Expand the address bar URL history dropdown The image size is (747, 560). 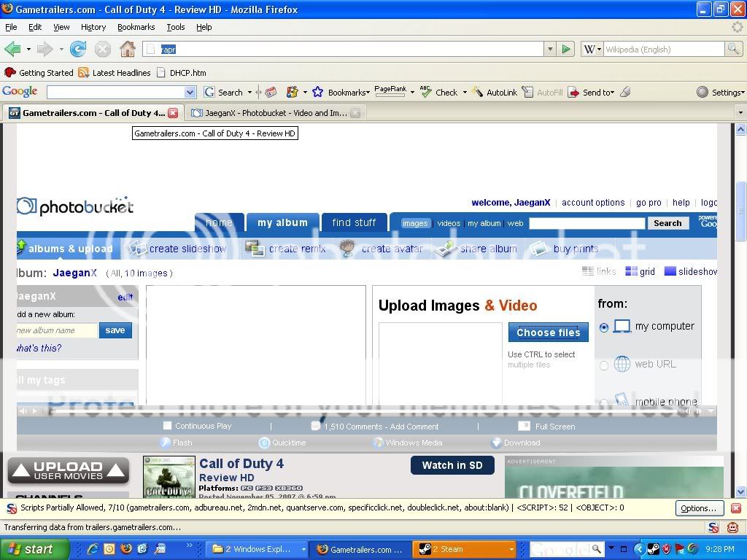tap(550, 50)
